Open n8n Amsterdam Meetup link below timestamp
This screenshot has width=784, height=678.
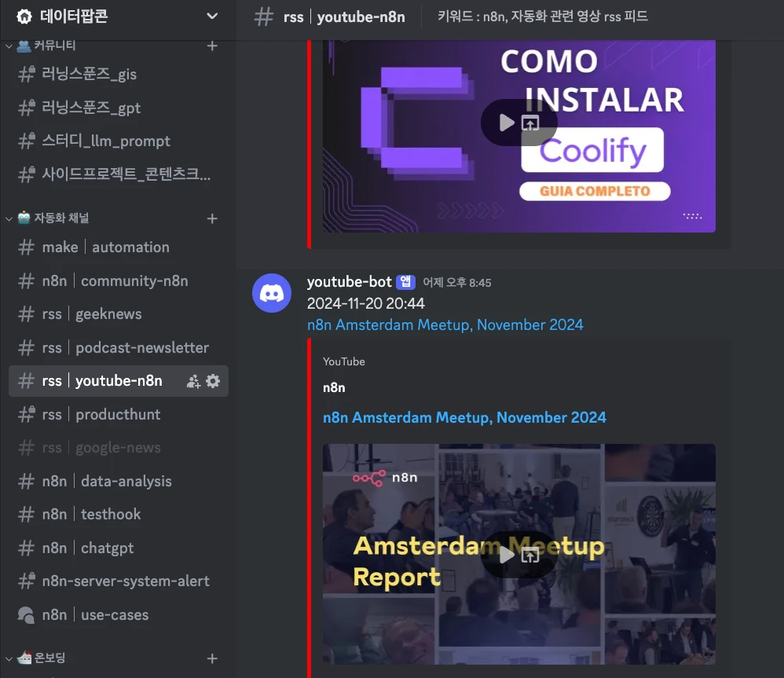[x=445, y=325]
